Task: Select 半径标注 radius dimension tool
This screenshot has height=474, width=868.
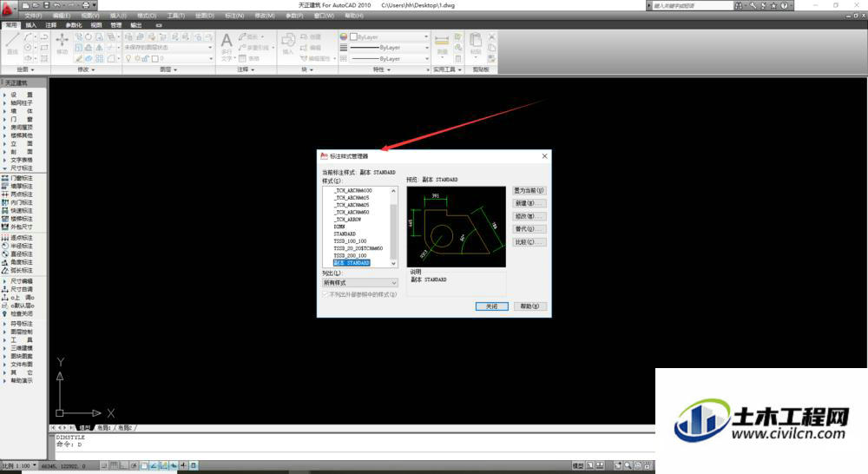Action: [x=17, y=246]
